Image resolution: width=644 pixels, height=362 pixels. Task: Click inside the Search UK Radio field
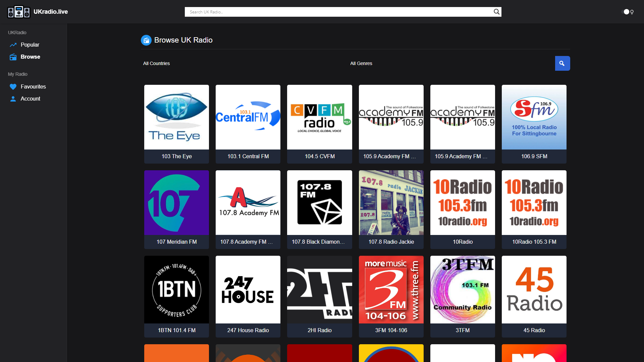click(x=335, y=12)
